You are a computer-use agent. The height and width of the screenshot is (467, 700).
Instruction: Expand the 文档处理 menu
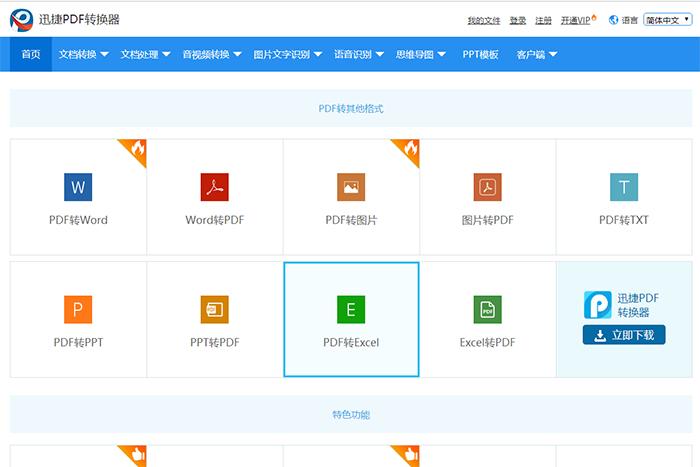click(146, 54)
